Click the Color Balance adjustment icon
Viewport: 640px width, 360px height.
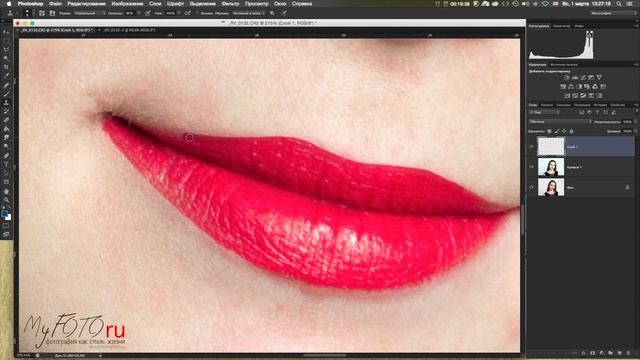[571, 87]
